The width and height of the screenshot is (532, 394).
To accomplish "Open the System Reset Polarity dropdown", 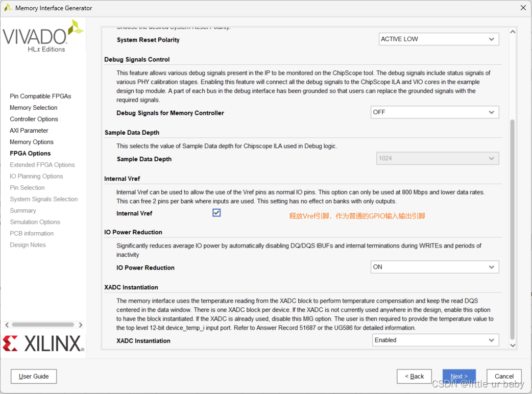I will pyautogui.click(x=439, y=39).
